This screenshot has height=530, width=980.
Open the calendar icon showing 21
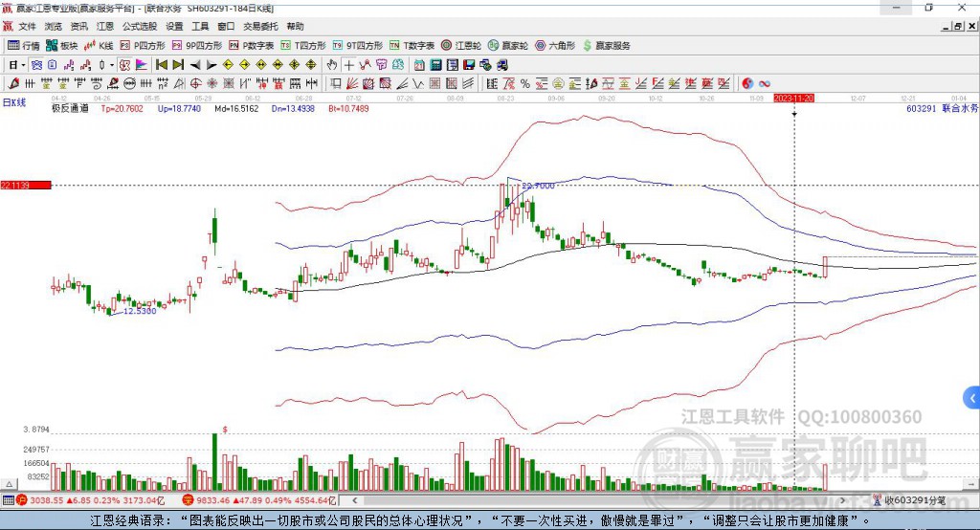coord(419,65)
